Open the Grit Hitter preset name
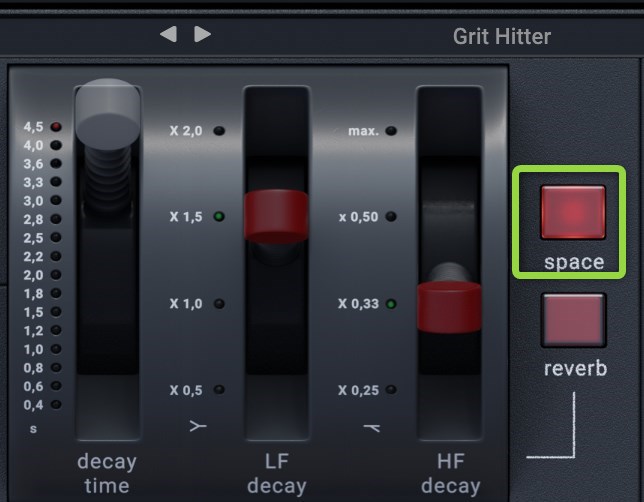The height and width of the screenshot is (502, 644). point(501,37)
